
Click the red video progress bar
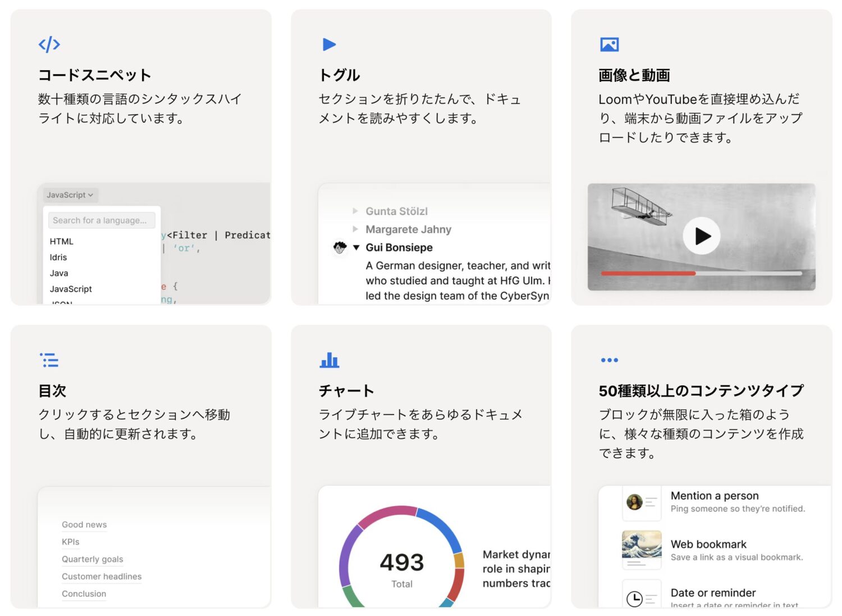[648, 273]
